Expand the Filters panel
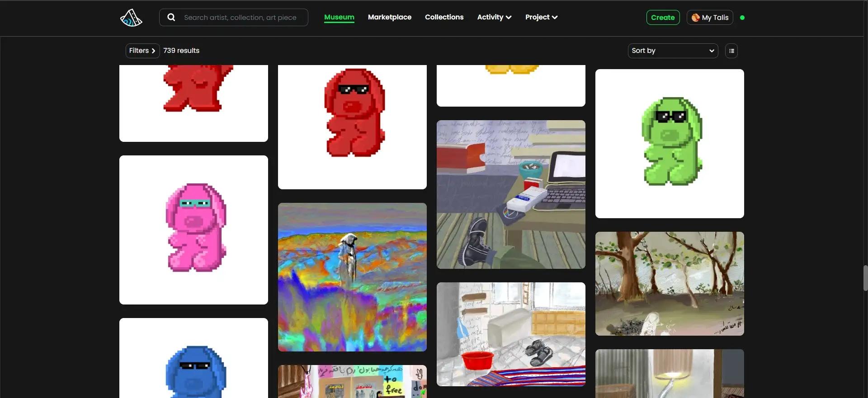Viewport: 868px width, 398px height. tap(142, 51)
